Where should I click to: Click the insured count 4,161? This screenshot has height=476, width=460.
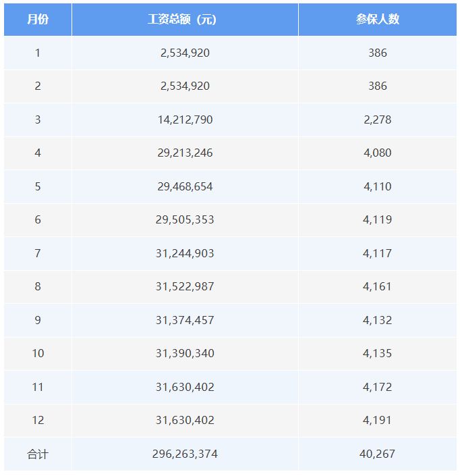(x=378, y=286)
